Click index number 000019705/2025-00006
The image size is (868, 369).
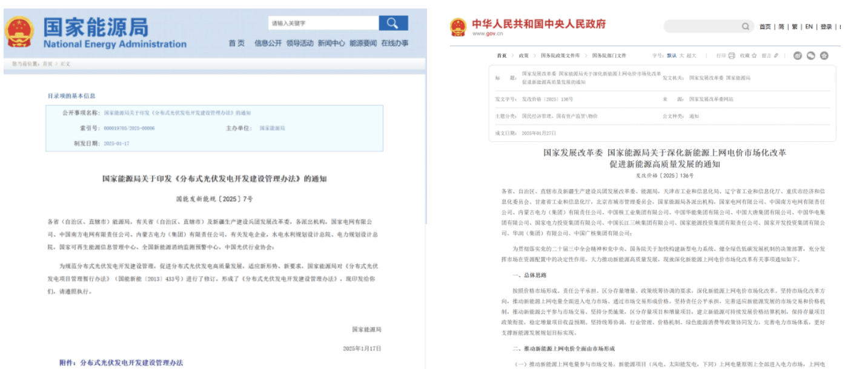[x=129, y=128]
